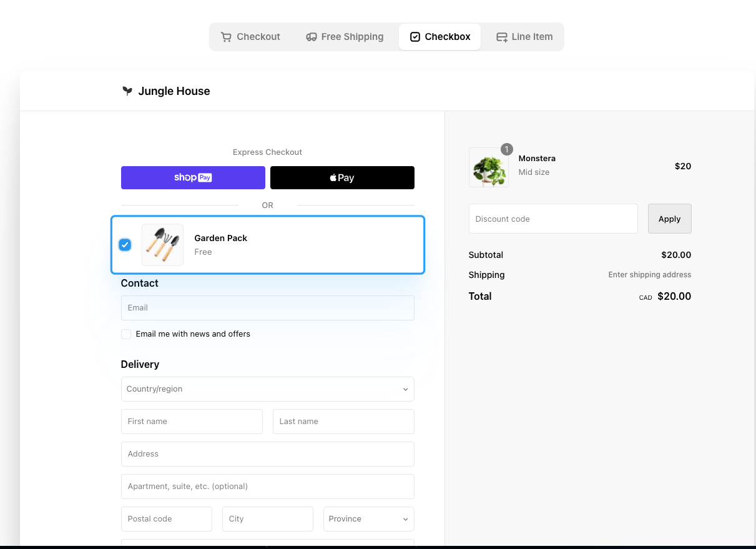Click into the Email input field
Screen dimensions: 756x549
(x=267, y=308)
